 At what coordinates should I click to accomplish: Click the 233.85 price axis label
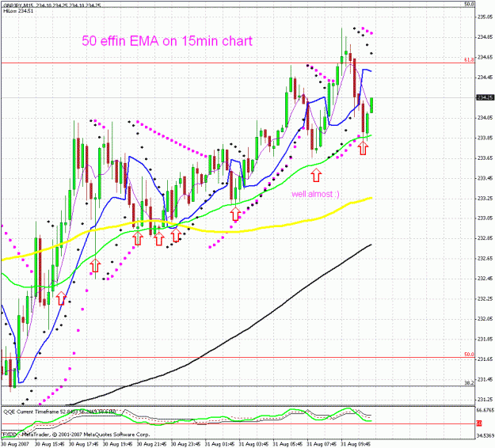485,139
